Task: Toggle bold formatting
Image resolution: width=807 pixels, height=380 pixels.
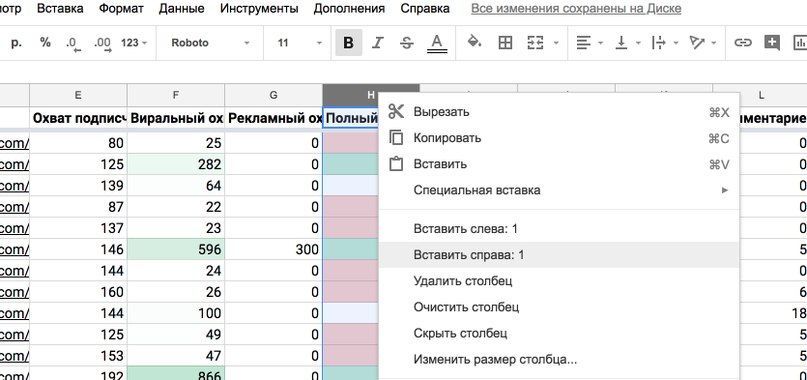Action: point(348,43)
